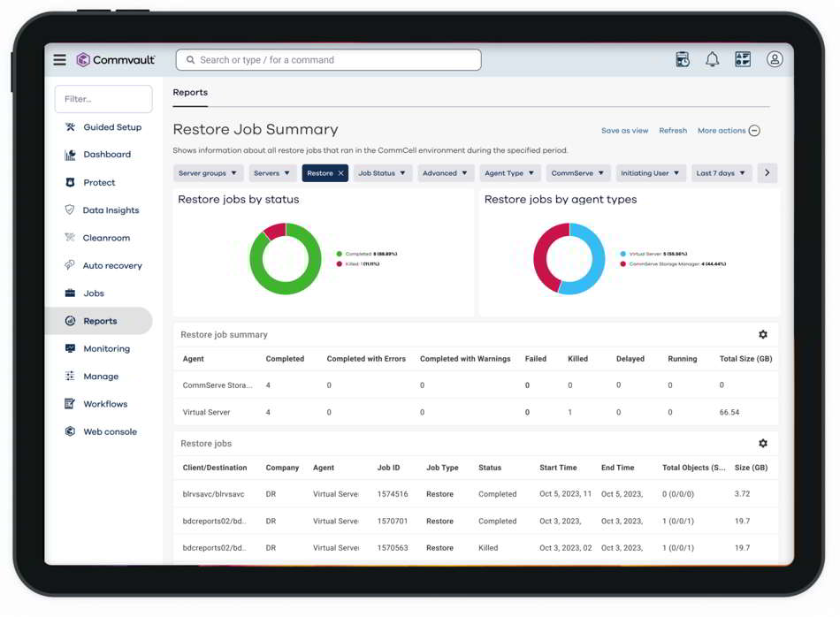Expand the Initiating User filter
This screenshot has height=617, width=840.
(x=651, y=173)
